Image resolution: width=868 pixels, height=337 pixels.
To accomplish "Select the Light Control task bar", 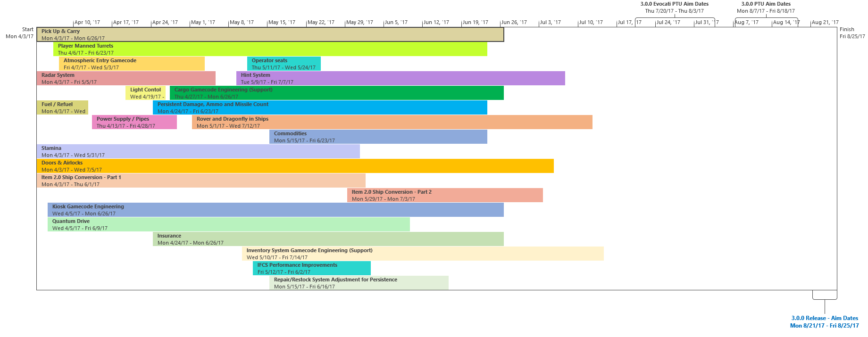I will pyautogui.click(x=145, y=93).
